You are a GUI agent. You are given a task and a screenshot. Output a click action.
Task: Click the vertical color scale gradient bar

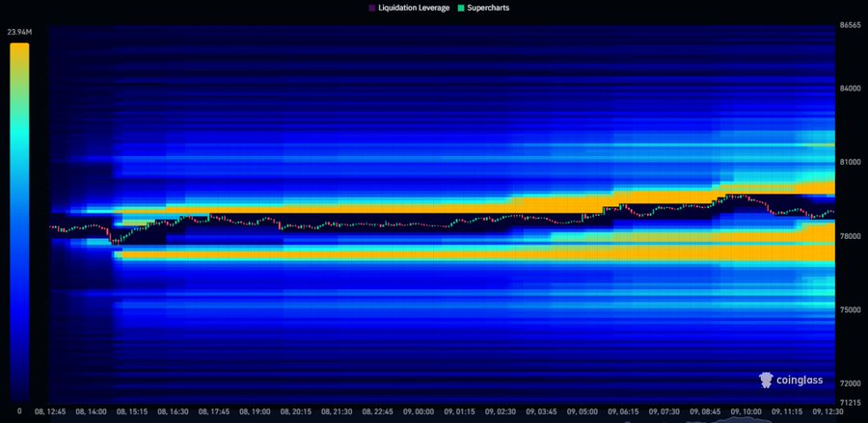click(19, 222)
